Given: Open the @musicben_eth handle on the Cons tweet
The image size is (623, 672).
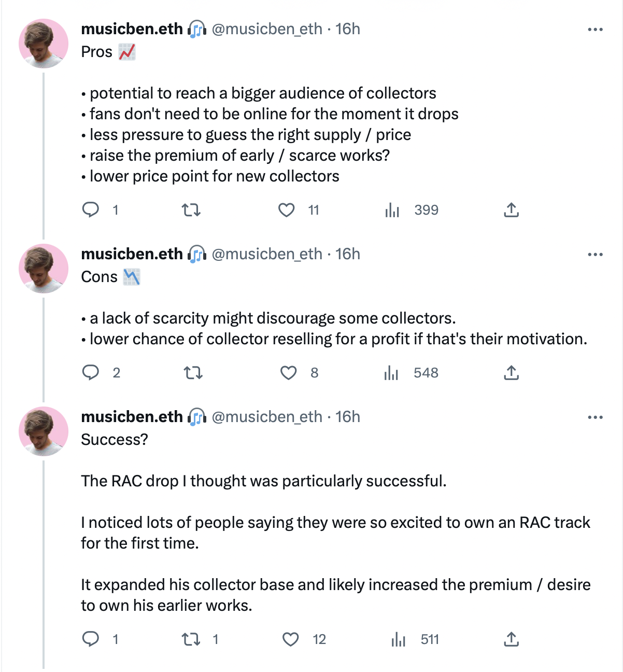Looking at the screenshot, I should [267, 254].
